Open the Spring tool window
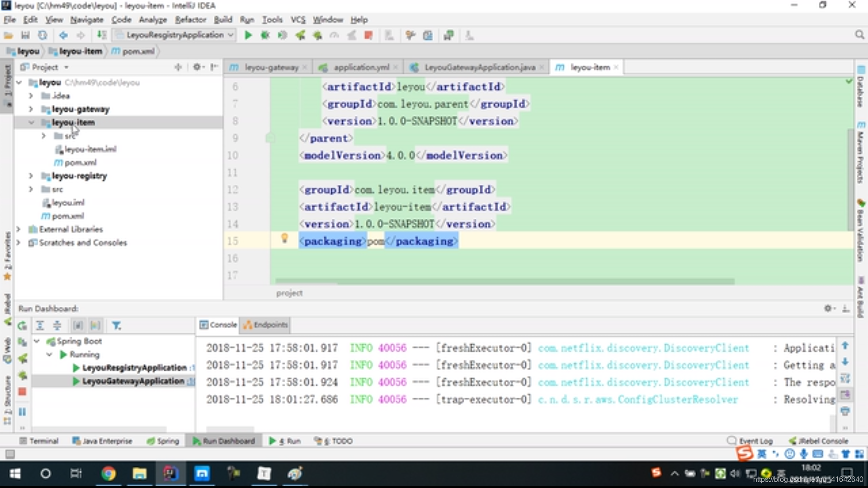This screenshot has height=488, width=868. click(163, 441)
